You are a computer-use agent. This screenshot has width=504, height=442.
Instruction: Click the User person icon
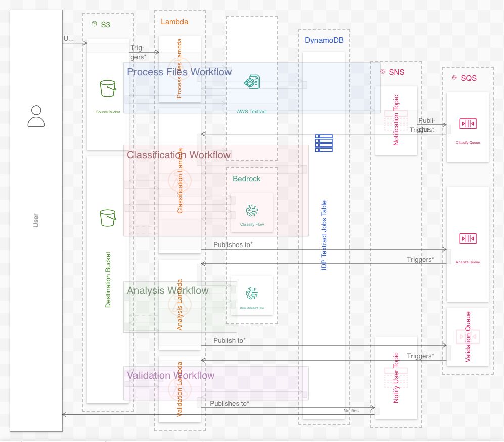click(x=36, y=116)
